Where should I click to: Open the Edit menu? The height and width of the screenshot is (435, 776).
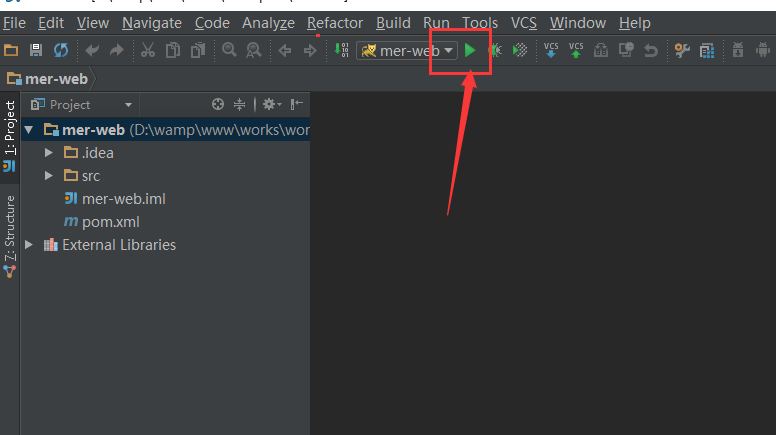[51, 23]
